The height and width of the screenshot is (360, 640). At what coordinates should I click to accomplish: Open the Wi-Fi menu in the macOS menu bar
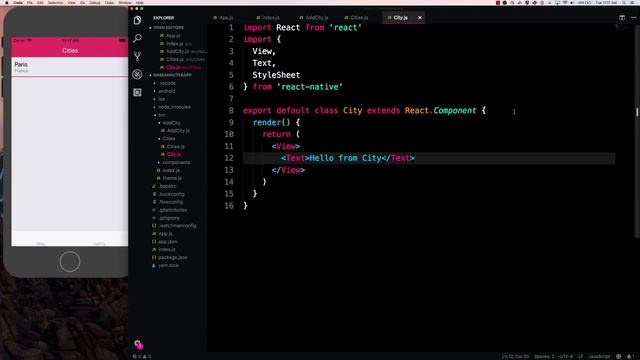565,2
